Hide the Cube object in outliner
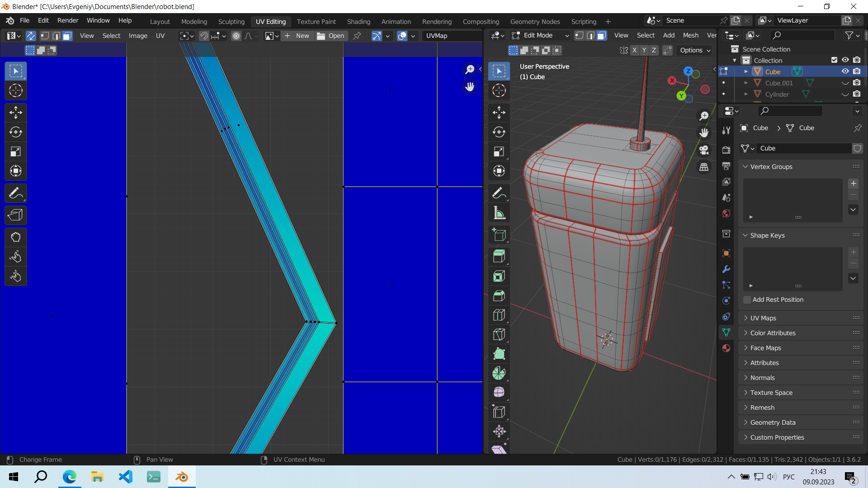868x488 pixels. (x=845, y=71)
